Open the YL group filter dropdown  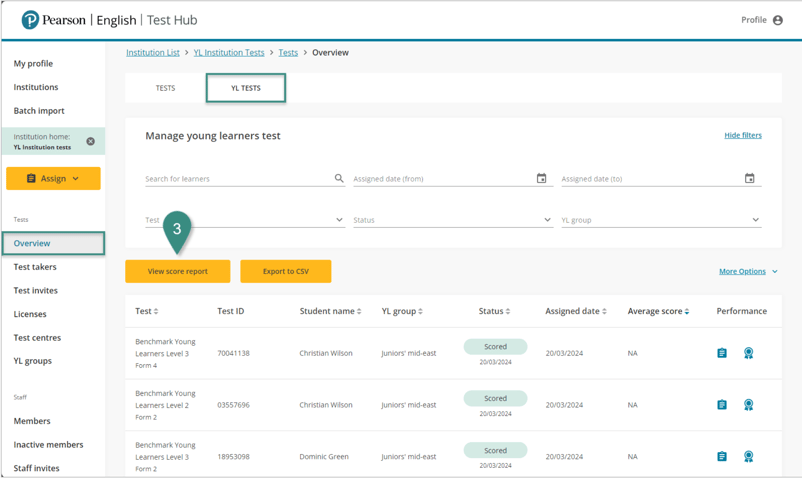coord(755,220)
